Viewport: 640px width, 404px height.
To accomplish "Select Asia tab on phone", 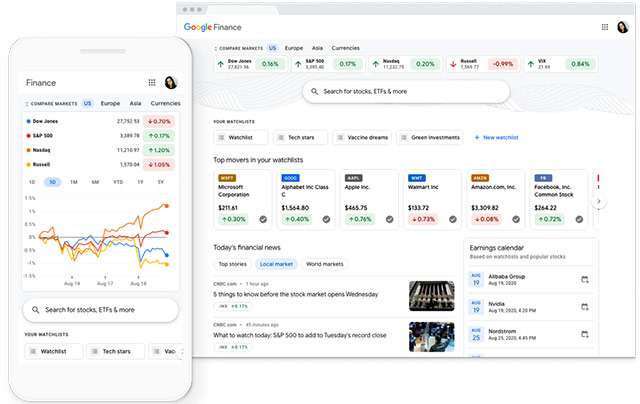I will pos(135,104).
